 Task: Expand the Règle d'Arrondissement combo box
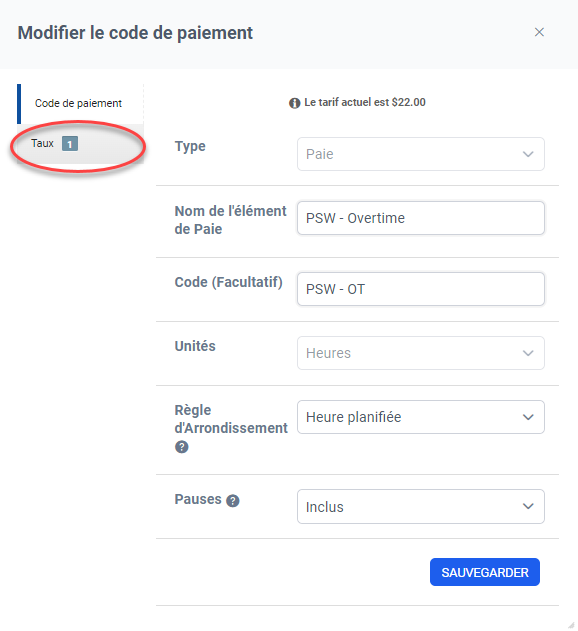(421, 417)
